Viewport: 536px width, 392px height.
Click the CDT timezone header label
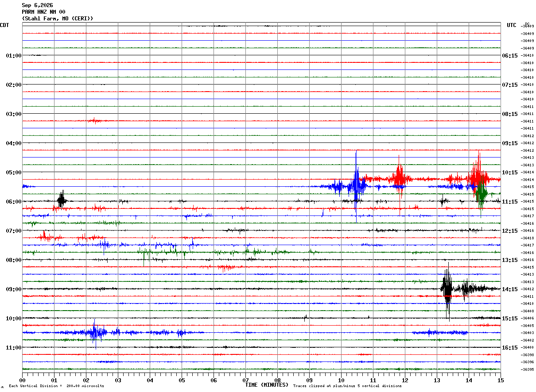[x=4, y=25]
